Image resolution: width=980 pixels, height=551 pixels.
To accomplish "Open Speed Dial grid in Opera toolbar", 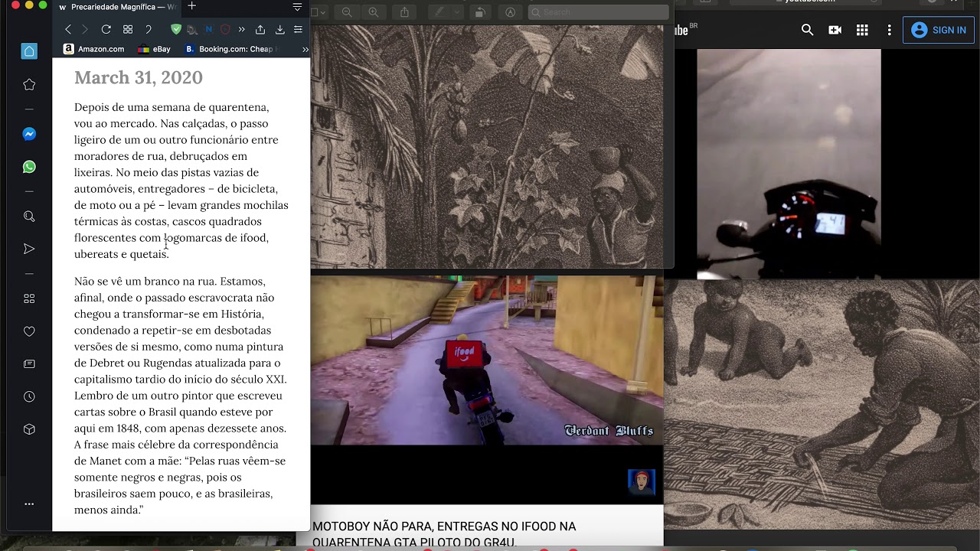I will point(128,29).
